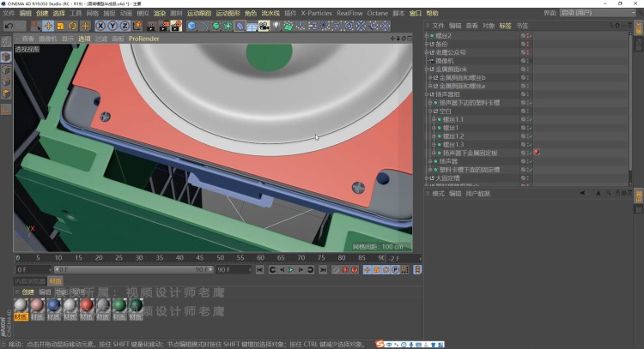Image resolution: width=644 pixels, height=349 pixels.
Task: Open the 运动图形 menu
Action: click(x=227, y=14)
